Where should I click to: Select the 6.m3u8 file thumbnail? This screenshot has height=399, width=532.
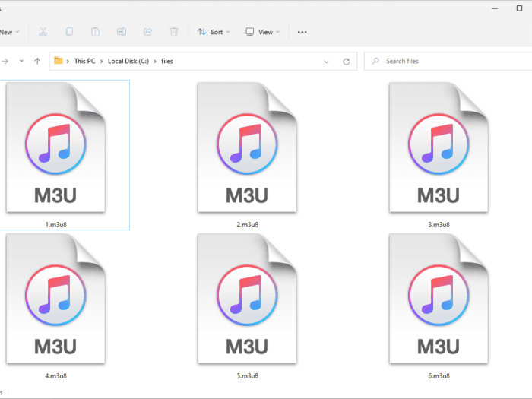439,300
